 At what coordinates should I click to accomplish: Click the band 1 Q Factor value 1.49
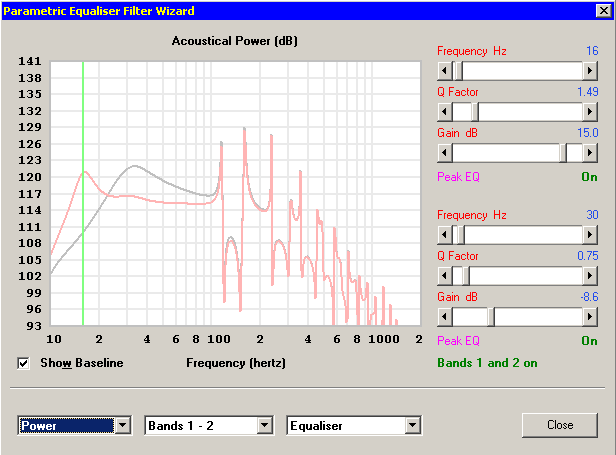tap(588, 92)
